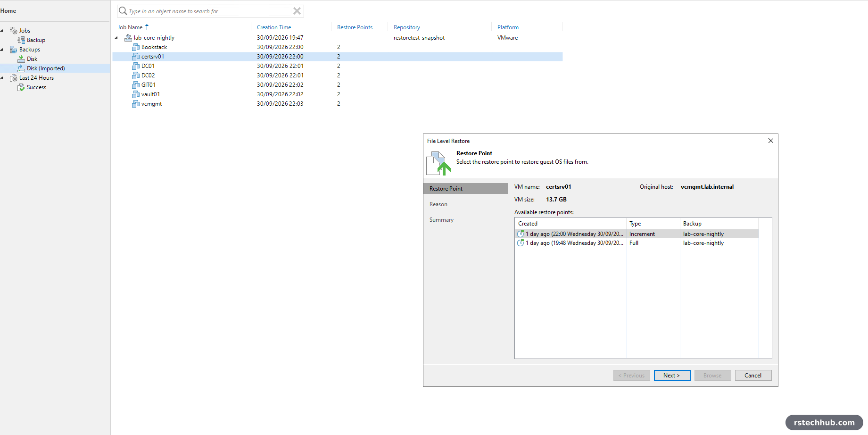Click the Browse button
Screen dimensions: 868x435
(x=712, y=376)
